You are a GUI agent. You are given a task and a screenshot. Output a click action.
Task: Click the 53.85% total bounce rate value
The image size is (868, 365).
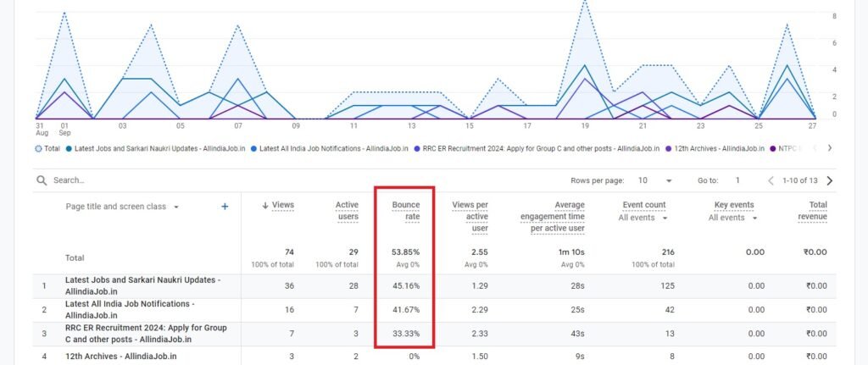[406, 252]
